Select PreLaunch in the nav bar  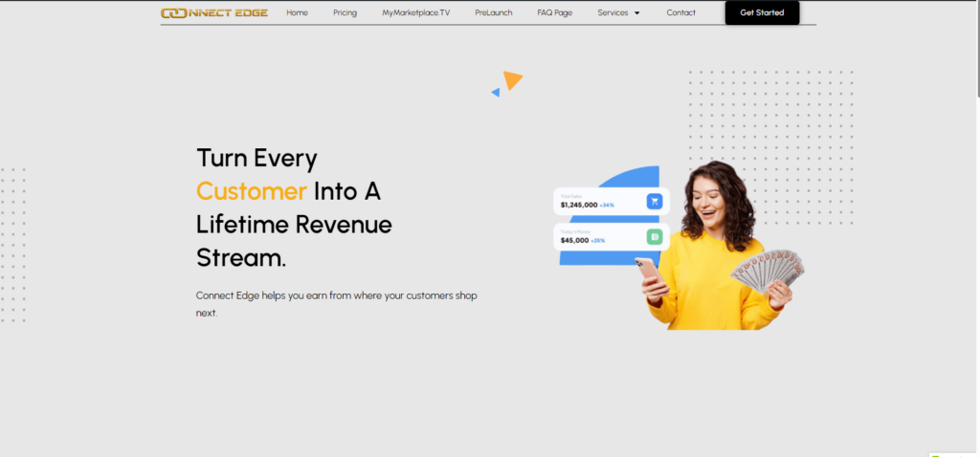click(x=493, y=12)
